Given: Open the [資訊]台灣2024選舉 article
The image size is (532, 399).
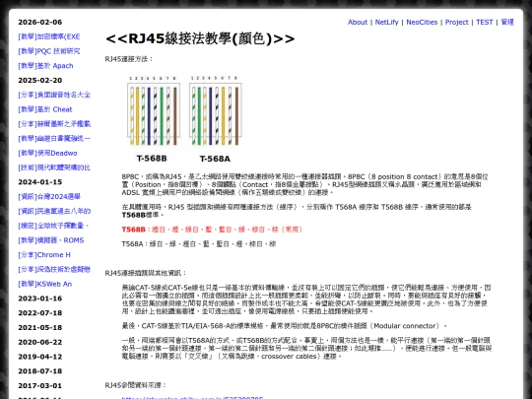Looking at the screenshot, I should coord(49,197).
